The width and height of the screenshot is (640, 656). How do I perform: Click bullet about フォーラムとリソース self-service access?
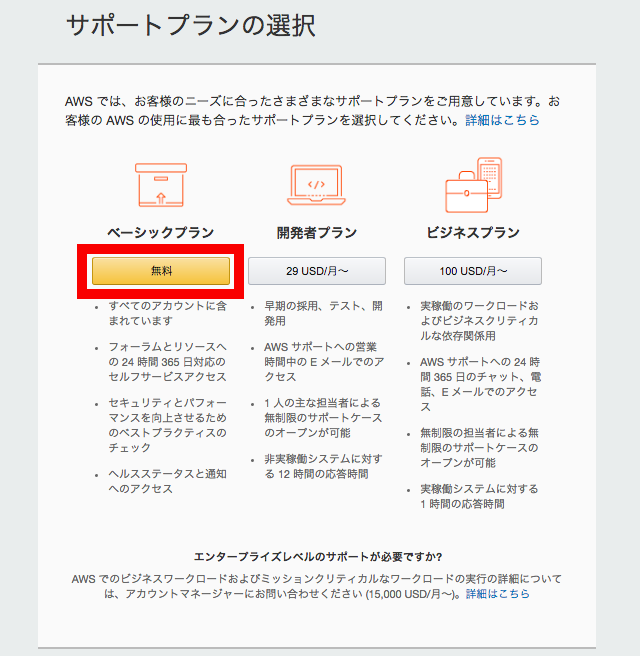tap(168, 362)
